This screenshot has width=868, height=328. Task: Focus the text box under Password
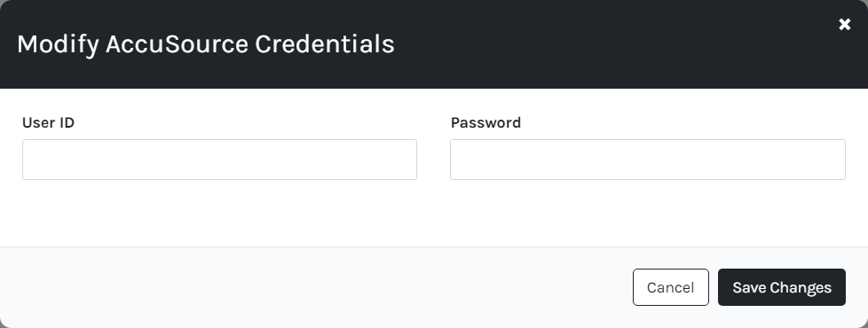coord(648,160)
